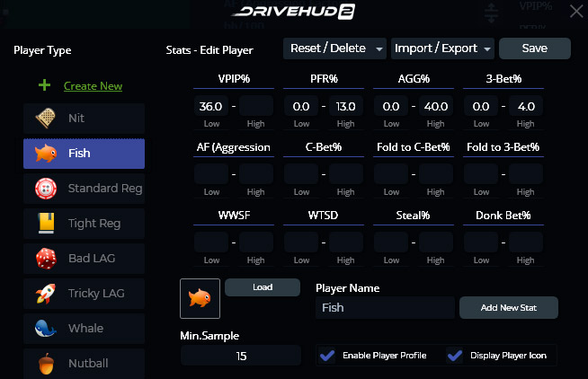Click the rocket Tricky LAG icon
This screenshot has width=588, height=379.
46,294
